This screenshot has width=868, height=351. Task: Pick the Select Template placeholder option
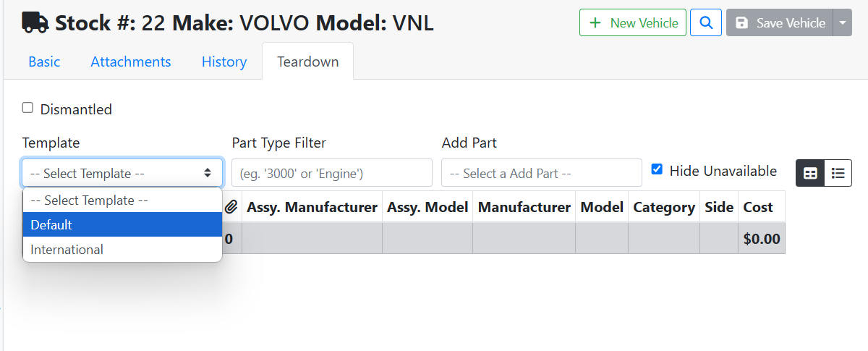[x=122, y=200]
